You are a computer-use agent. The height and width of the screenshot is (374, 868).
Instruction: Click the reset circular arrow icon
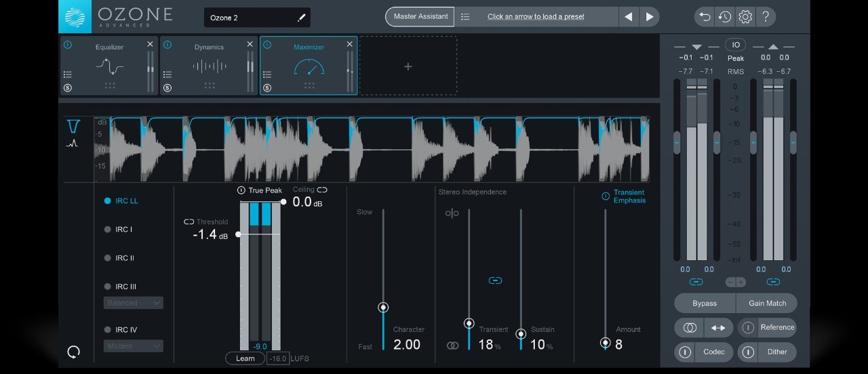click(74, 352)
